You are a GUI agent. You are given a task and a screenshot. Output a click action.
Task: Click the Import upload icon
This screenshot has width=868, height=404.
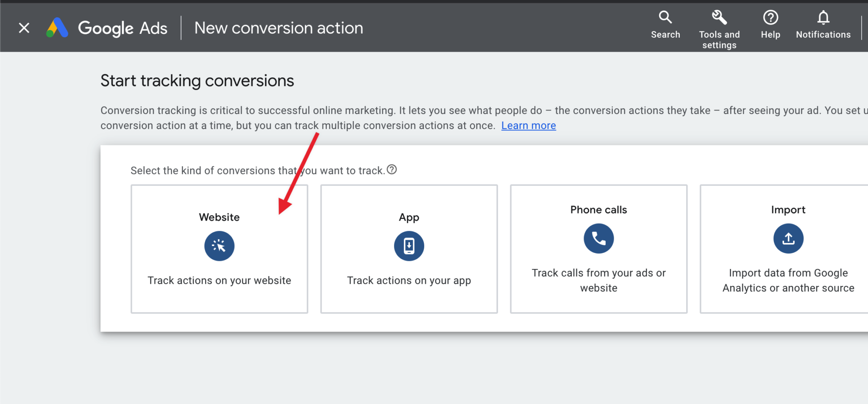[x=788, y=238]
